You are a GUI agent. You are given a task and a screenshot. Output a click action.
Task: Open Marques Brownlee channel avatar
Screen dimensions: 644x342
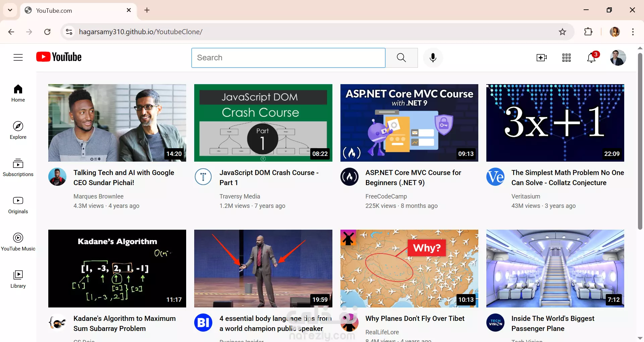click(57, 177)
